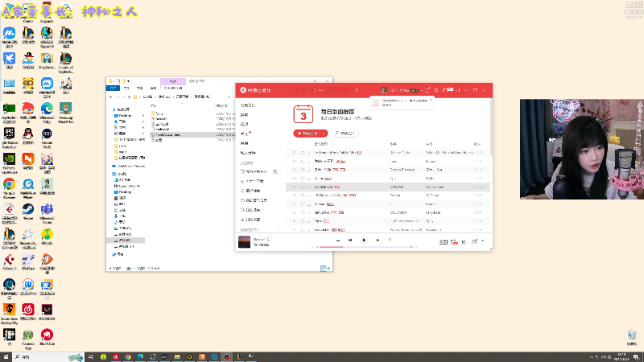Open the listen together icon

(x=474, y=242)
